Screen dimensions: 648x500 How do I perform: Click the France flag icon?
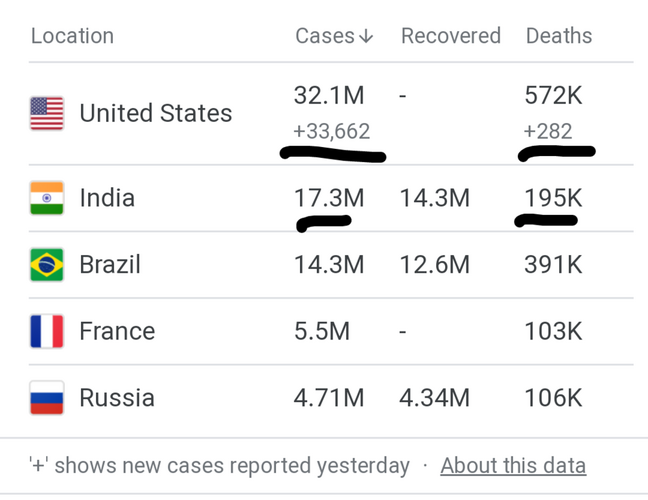(47, 331)
